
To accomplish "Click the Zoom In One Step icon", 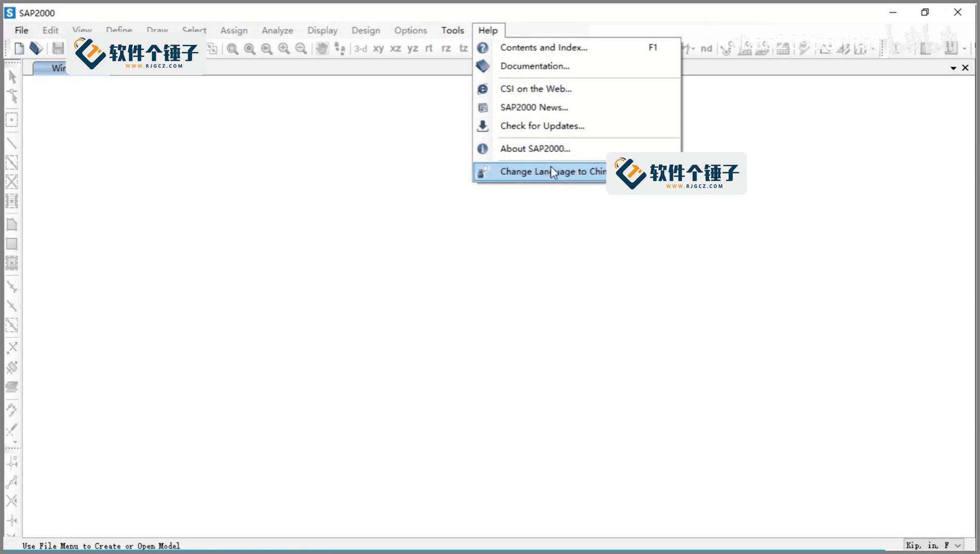I will point(284,49).
